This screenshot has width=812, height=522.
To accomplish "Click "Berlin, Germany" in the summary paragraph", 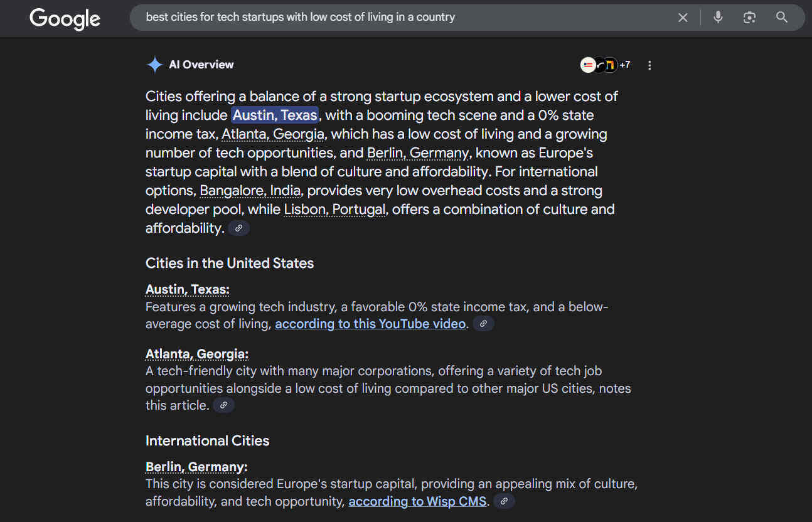I will pos(417,153).
